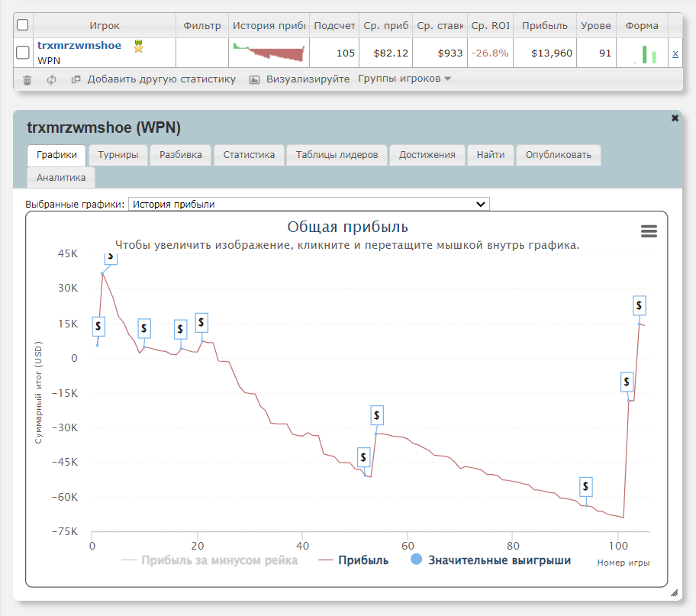Toggle the select-all checkbox in header
Image resolution: width=696 pixels, height=616 pixels.
23,25
